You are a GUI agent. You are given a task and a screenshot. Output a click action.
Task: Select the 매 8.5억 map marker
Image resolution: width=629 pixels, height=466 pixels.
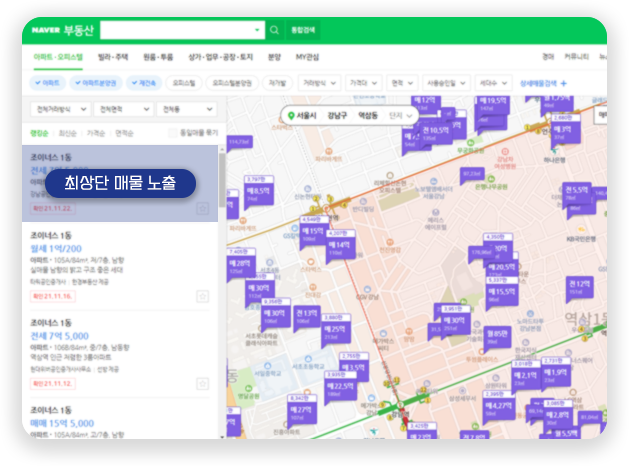259,192
